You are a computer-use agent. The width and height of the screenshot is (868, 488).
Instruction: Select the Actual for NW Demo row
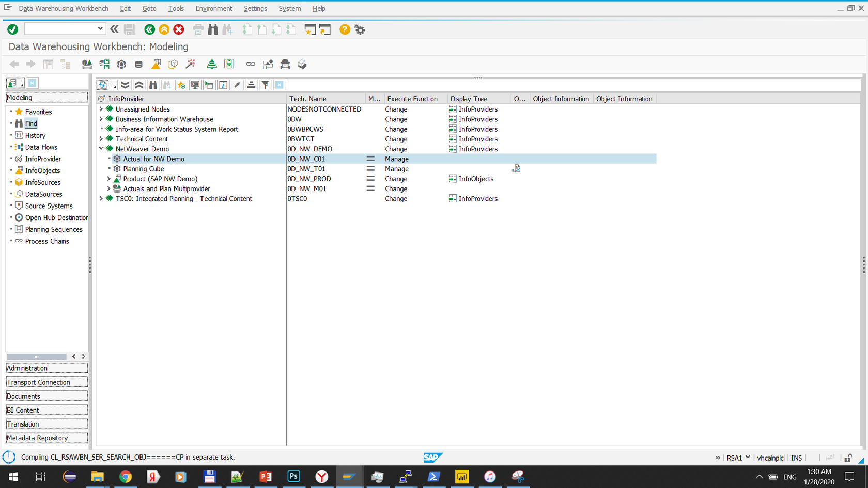[x=376, y=159]
